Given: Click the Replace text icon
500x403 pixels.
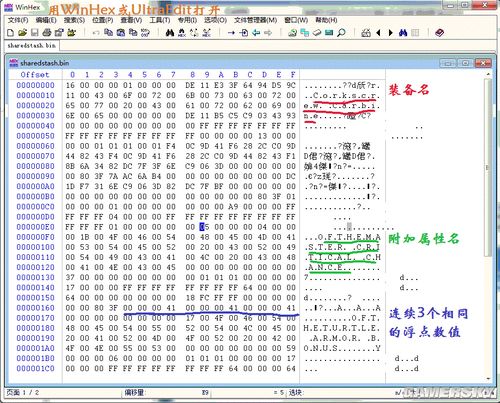Looking at the screenshot, I should pos(194,33).
